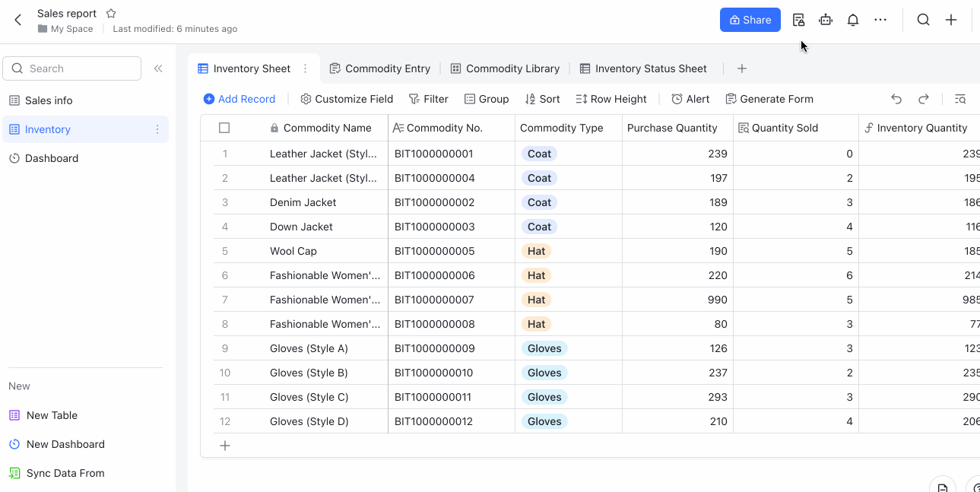Search records within the table
This screenshot has height=492, width=980.
960,99
